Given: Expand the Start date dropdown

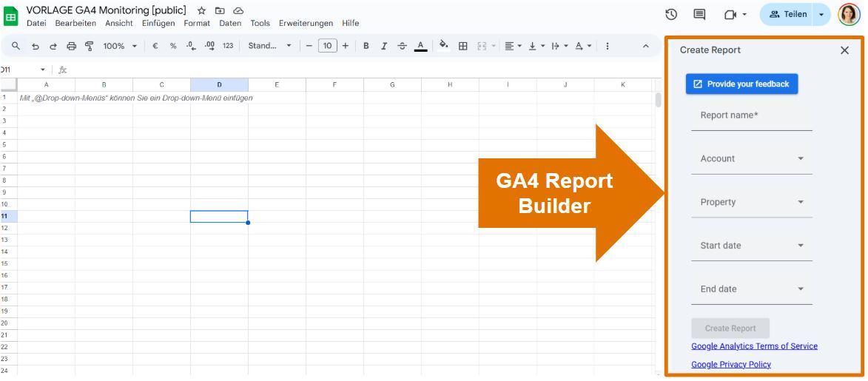Looking at the screenshot, I should pyautogui.click(x=752, y=246).
